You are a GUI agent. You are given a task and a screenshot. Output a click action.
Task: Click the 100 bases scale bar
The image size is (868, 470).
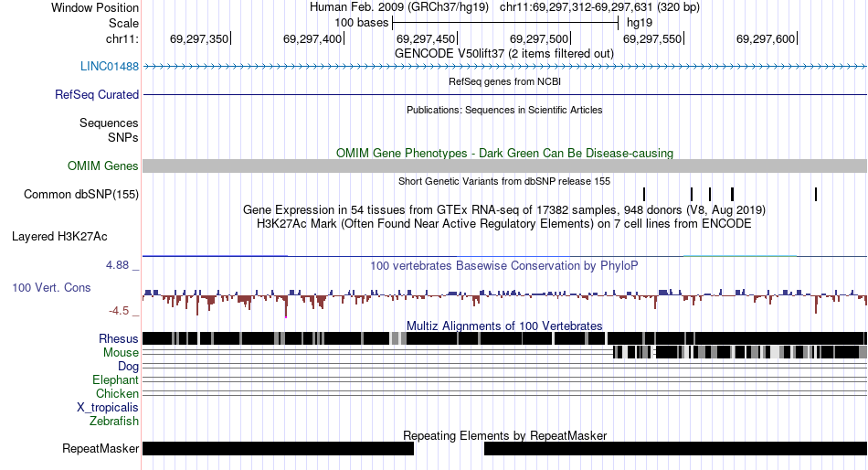pos(505,23)
